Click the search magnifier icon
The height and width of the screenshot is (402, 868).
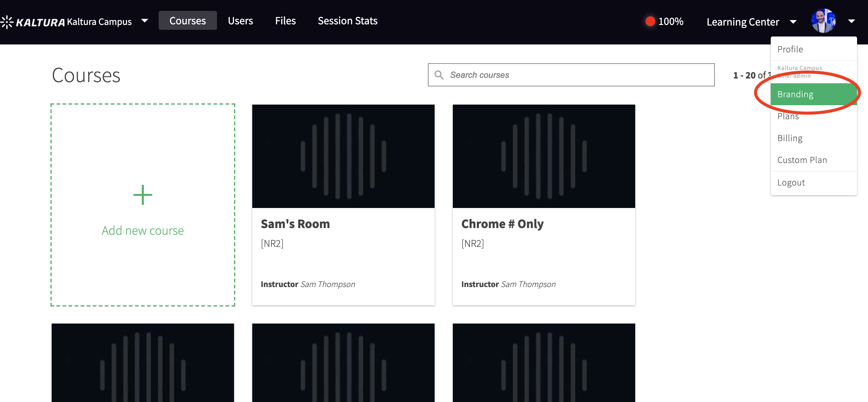(439, 75)
